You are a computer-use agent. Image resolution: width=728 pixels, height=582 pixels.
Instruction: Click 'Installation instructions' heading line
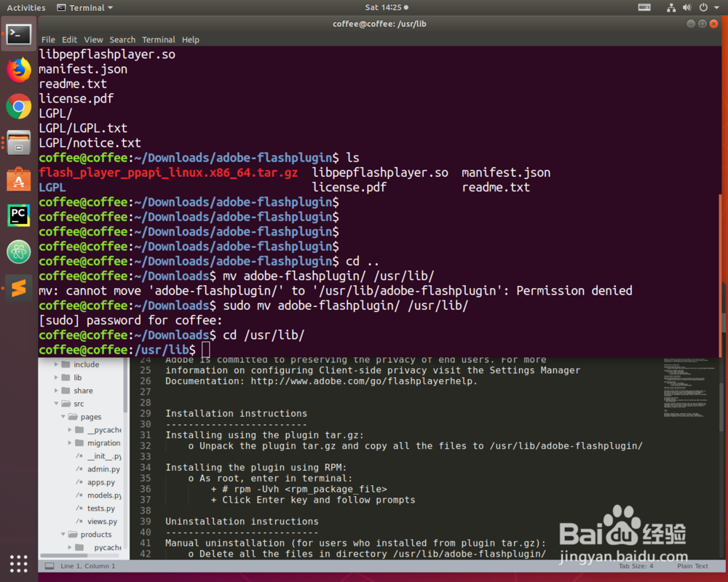[x=237, y=413]
